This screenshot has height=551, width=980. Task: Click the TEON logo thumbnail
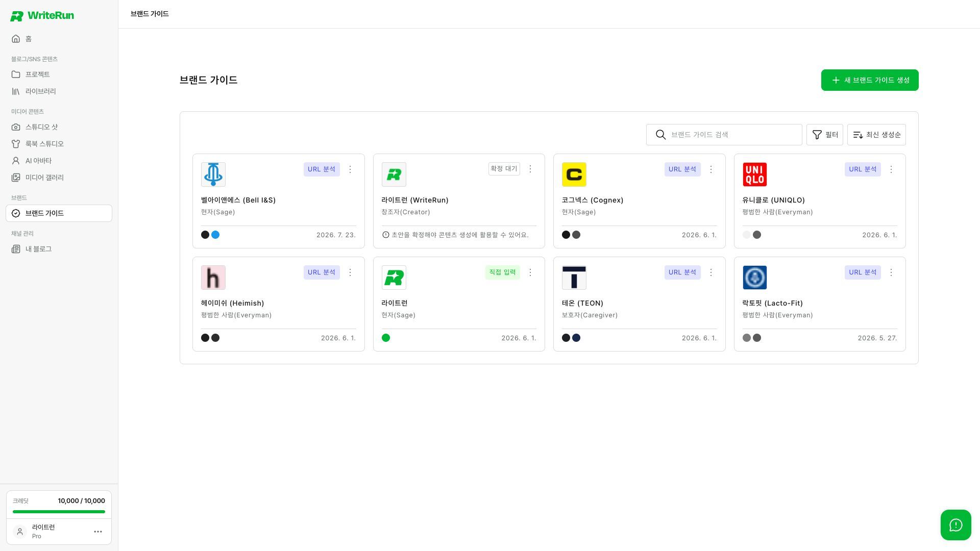click(574, 278)
